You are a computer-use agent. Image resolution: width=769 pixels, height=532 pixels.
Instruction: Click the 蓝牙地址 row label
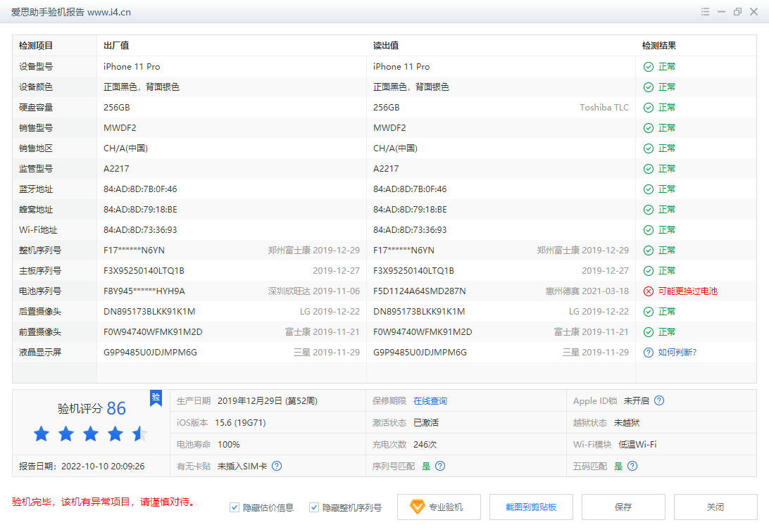pos(36,189)
